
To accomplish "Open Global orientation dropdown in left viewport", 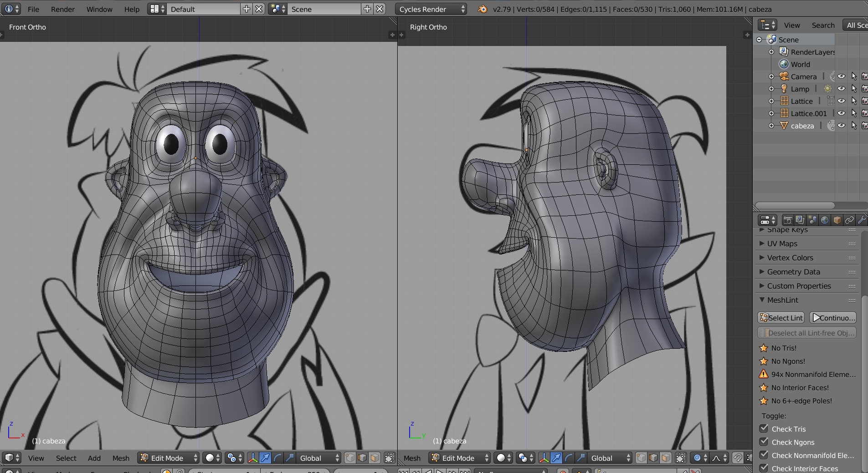I will click(x=319, y=458).
